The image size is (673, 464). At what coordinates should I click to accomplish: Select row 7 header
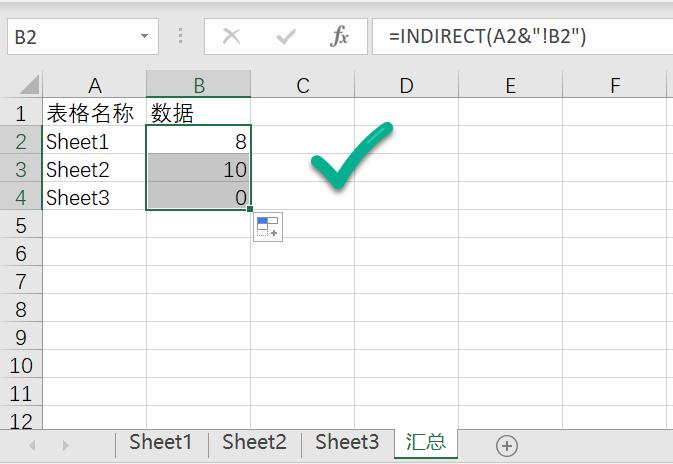21,281
